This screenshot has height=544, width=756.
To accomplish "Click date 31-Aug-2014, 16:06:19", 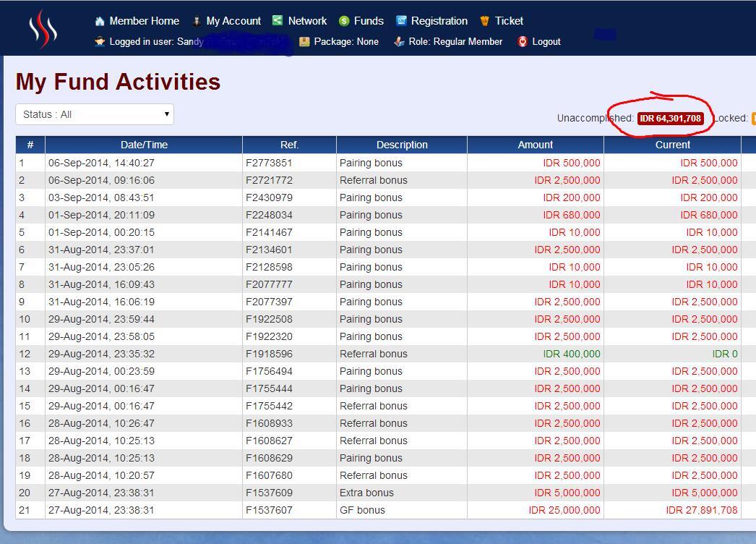I will 101,302.
